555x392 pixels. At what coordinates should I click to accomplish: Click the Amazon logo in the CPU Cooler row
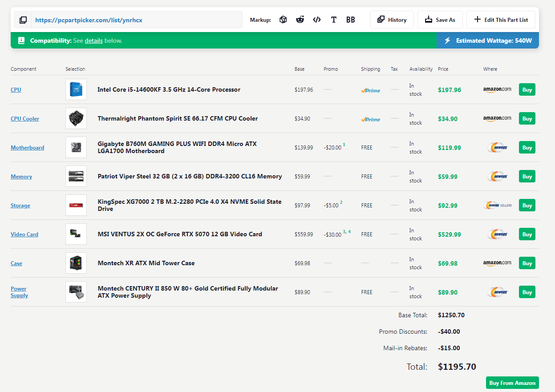pos(497,118)
